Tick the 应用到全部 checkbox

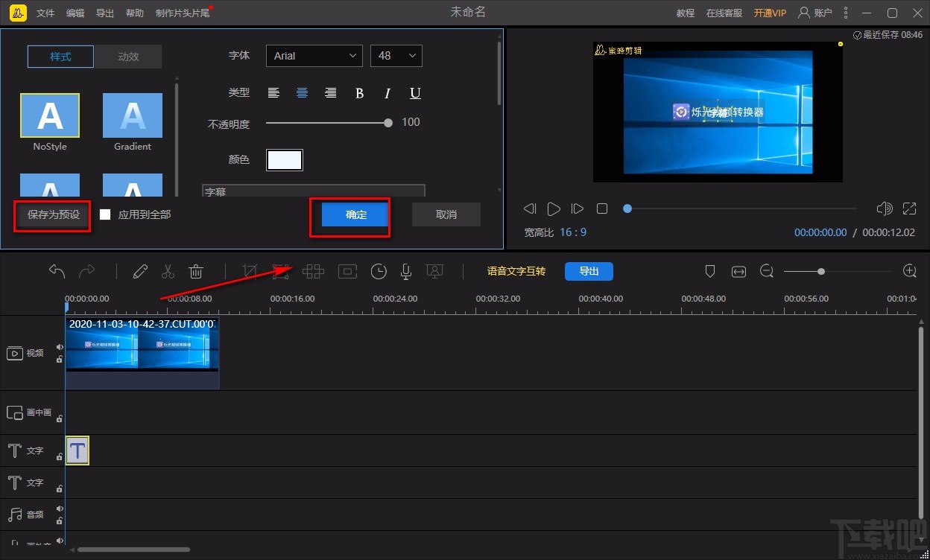pyautogui.click(x=105, y=214)
